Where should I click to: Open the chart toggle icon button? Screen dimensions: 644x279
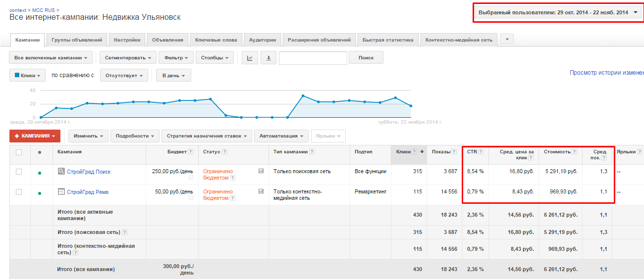(x=250, y=58)
